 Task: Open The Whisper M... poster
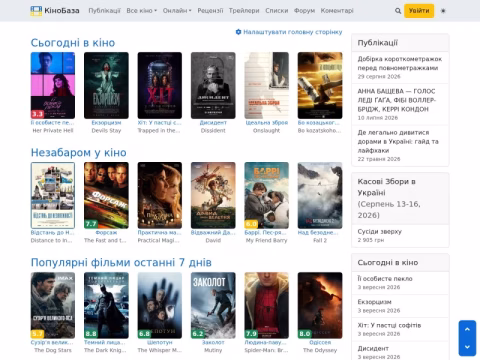click(x=160, y=305)
